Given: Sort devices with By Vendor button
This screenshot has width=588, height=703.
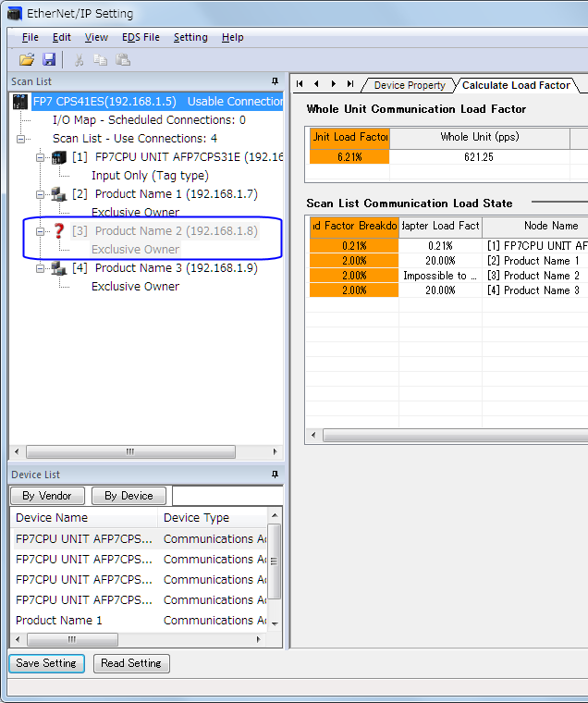Looking at the screenshot, I should tap(47, 496).
